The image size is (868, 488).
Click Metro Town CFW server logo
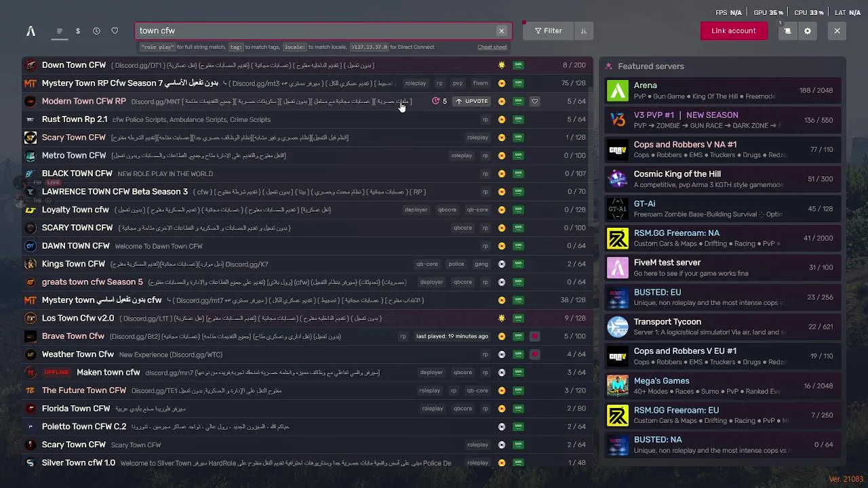30,156
